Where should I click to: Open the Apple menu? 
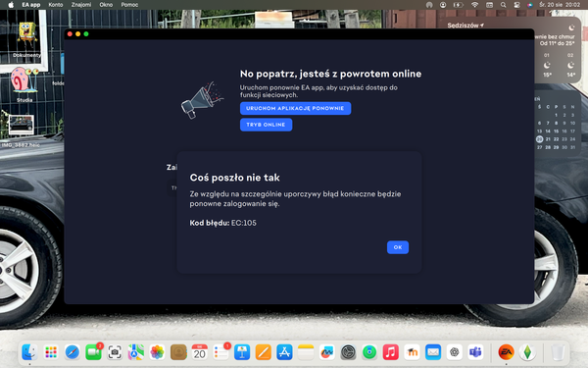(x=11, y=5)
